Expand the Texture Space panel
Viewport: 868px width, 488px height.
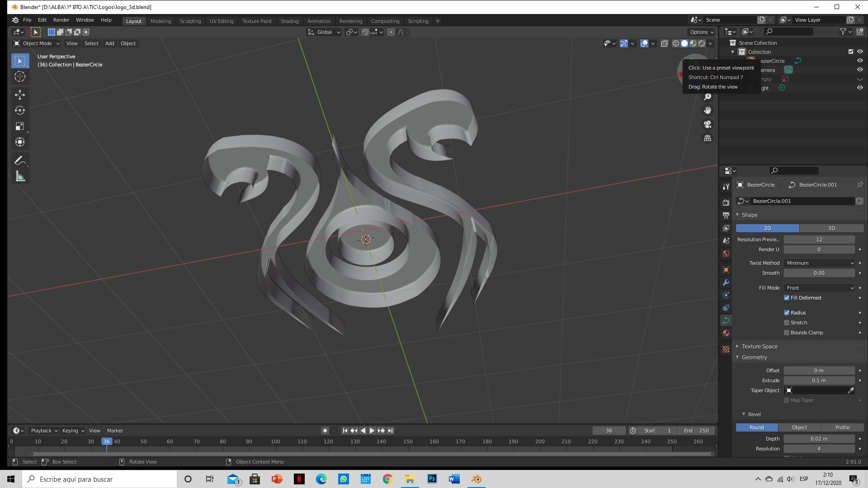759,347
